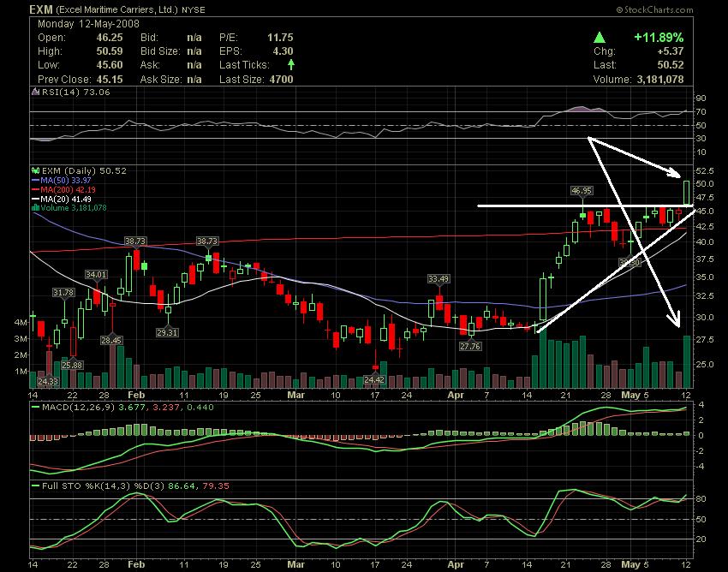Click the 46.95 high price label

(x=582, y=190)
